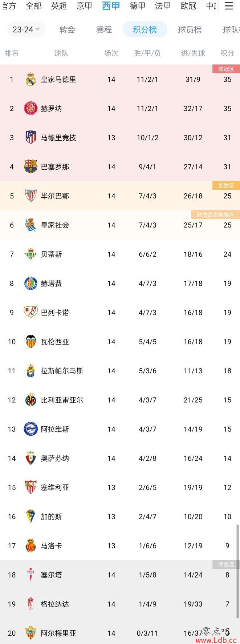Click the Real Betis crest icon
Viewport: 240px width, 644px height.
pyautogui.click(x=30, y=254)
